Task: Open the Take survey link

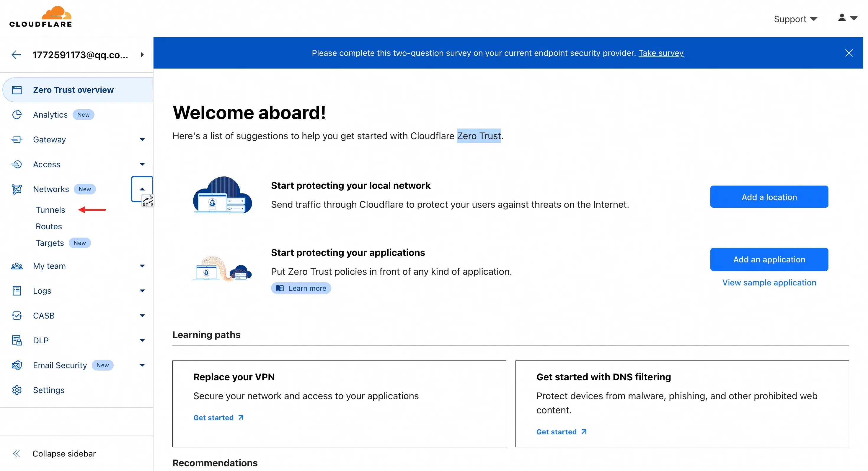Action: coord(661,53)
